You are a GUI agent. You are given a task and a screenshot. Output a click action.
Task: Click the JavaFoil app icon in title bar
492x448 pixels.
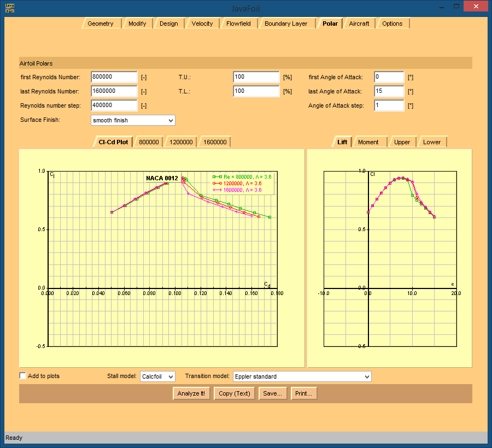(10, 8)
